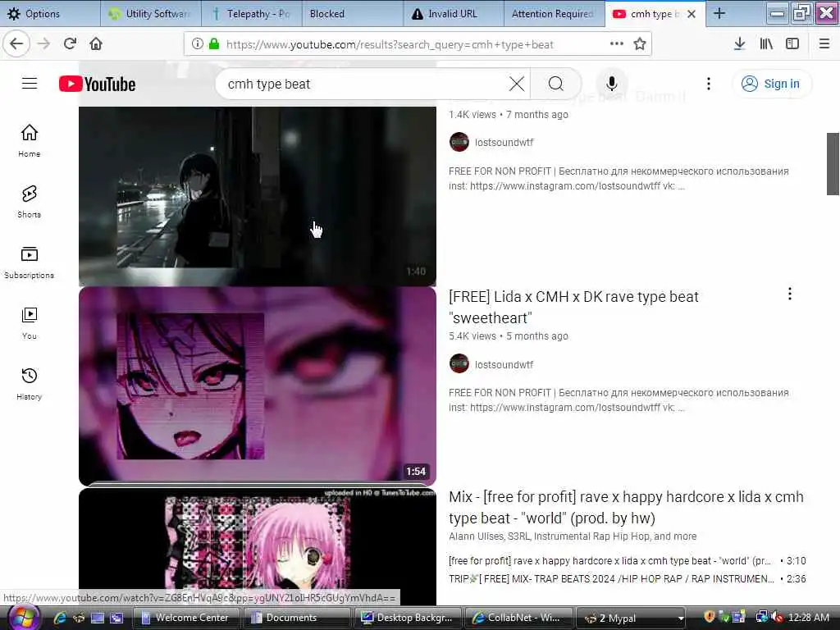
Task: Close the cmh type beat tab
Action: 692,14
